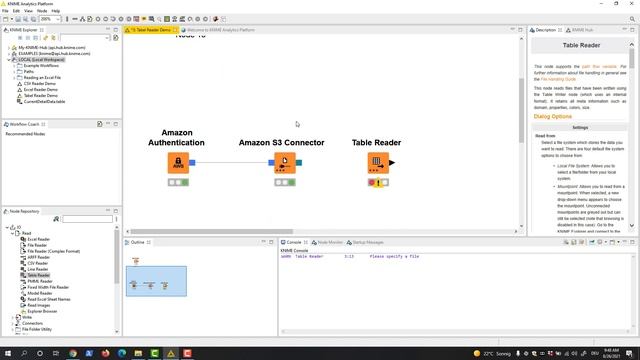Click the Amazon Authentication node icon
640x360 pixels.
click(x=178, y=163)
